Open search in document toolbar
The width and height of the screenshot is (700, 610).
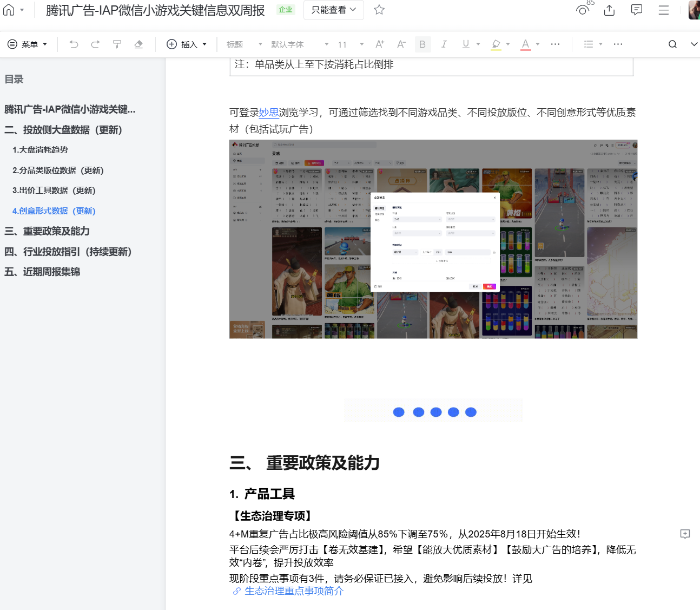pos(672,44)
